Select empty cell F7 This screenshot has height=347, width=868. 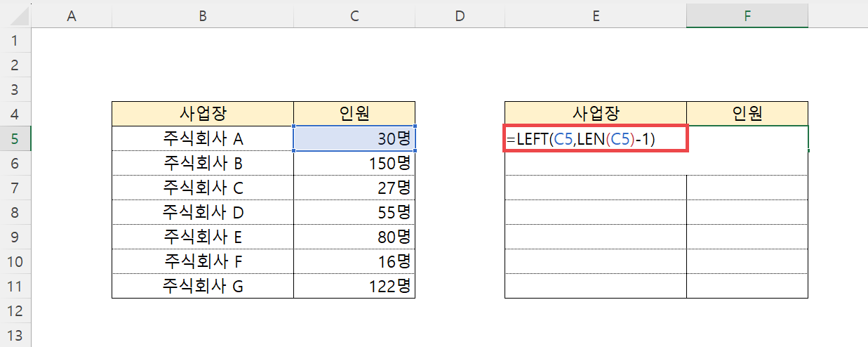pos(747,188)
